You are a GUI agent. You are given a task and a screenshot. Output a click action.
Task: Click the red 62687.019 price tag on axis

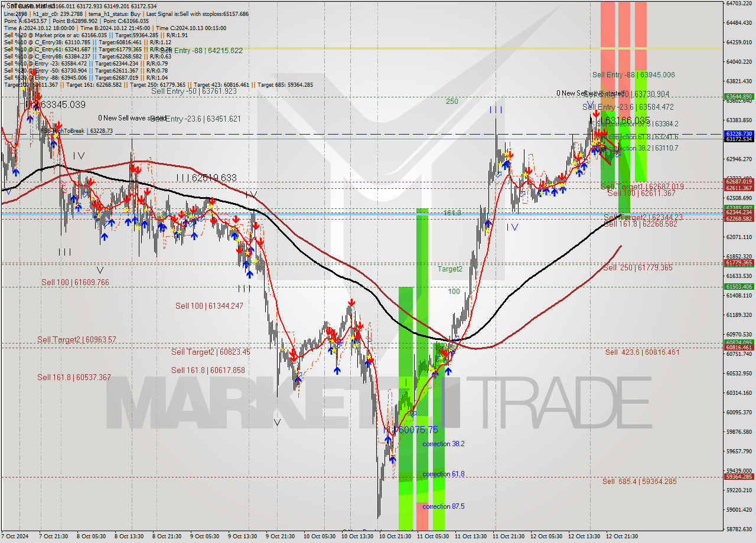pos(738,181)
